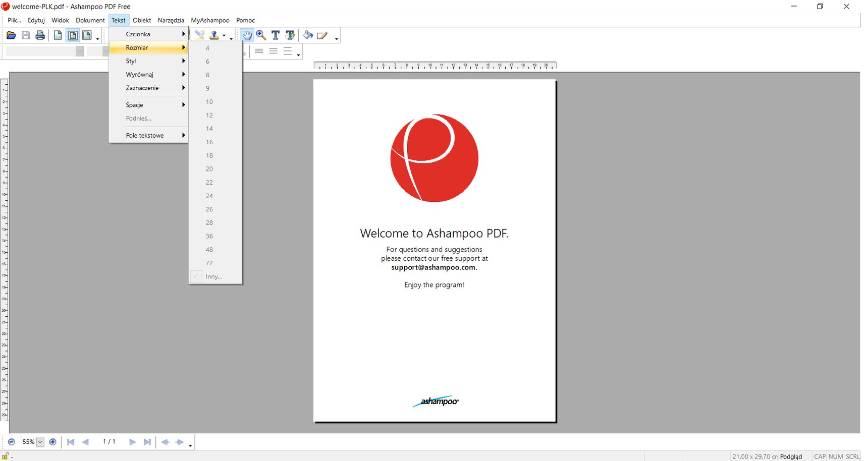Choose font size 18
Image resolution: width=868 pixels, height=461 pixels.
[x=215, y=155]
